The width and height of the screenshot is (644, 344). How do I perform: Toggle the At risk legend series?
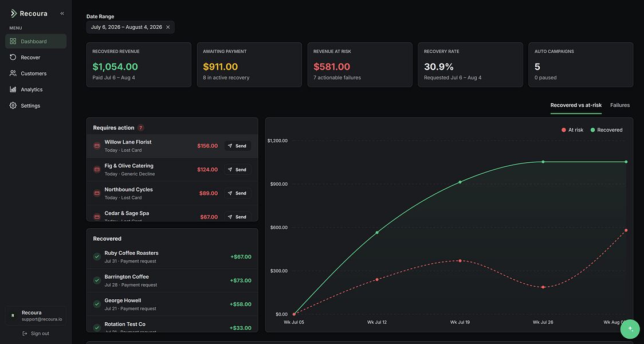[x=572, y=130]
